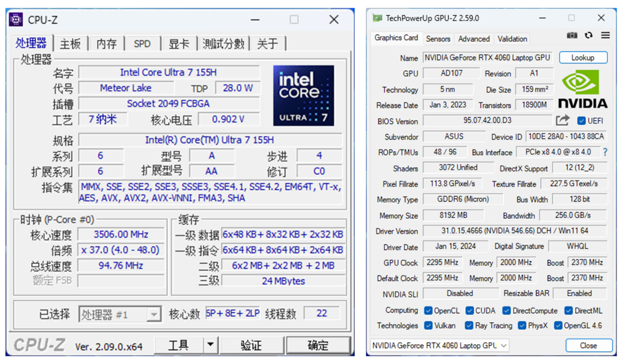The width and height of the screenshot is (626, 364).
Task: Click the CPU-Z title bar app icon
Action: [16, 20]
